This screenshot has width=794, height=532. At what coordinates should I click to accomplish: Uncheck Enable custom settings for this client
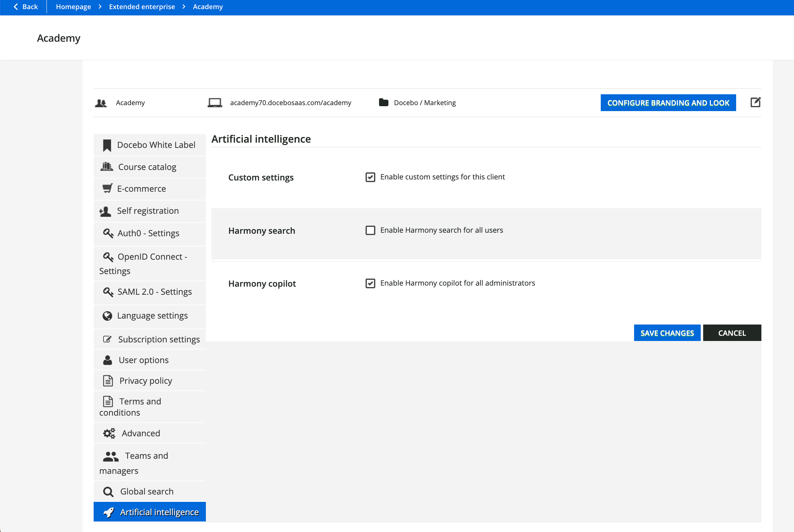point(370,177)
